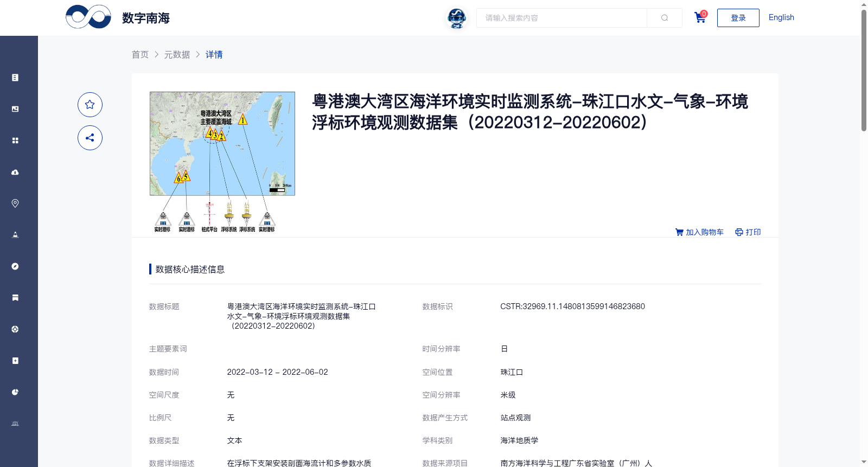Switch language to English
Viewport: 868px width, 467px height.
pyautogui.click(x=781, y=17)
